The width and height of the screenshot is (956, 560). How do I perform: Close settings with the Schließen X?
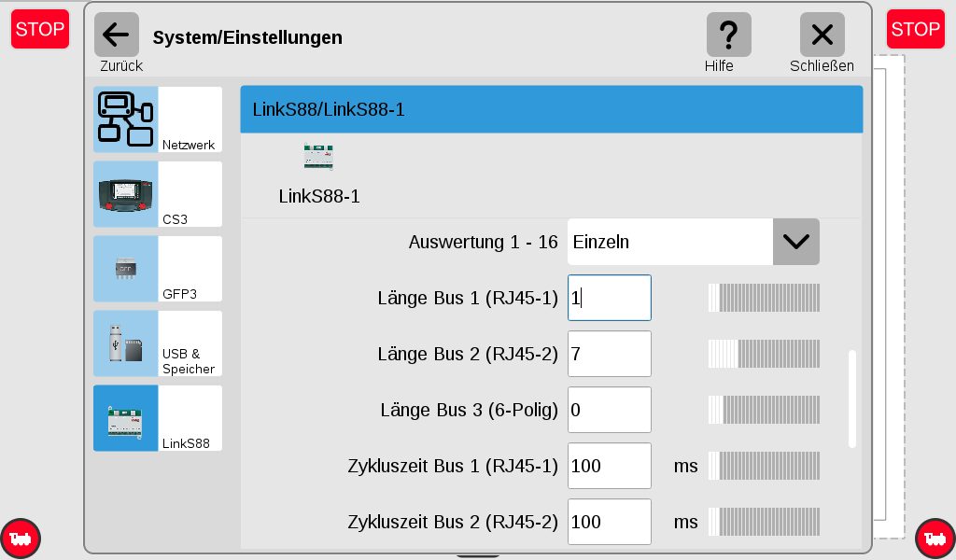point(822,35)
